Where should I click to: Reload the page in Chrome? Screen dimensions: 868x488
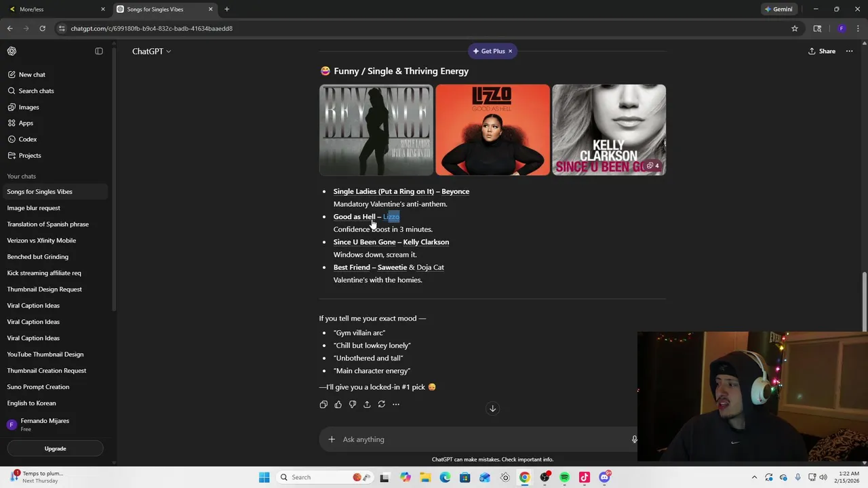point(42,28)
